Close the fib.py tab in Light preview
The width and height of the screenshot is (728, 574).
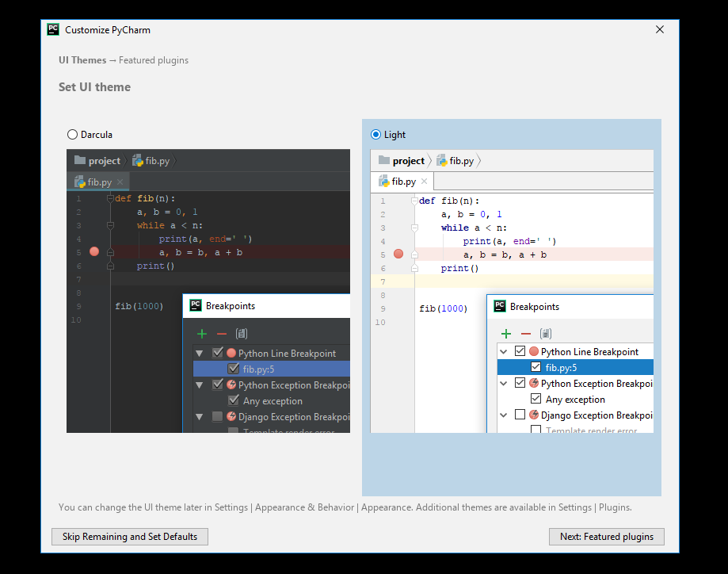point(424,182)
